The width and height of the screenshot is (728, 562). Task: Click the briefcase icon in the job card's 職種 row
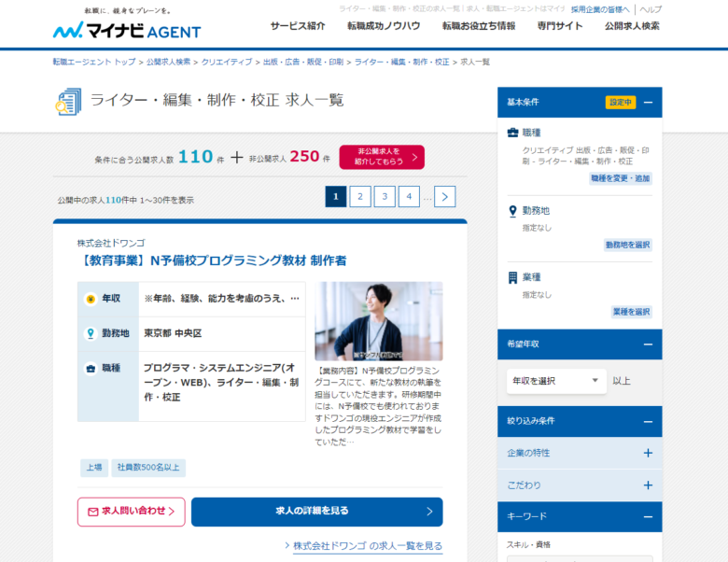pos(91,369)
